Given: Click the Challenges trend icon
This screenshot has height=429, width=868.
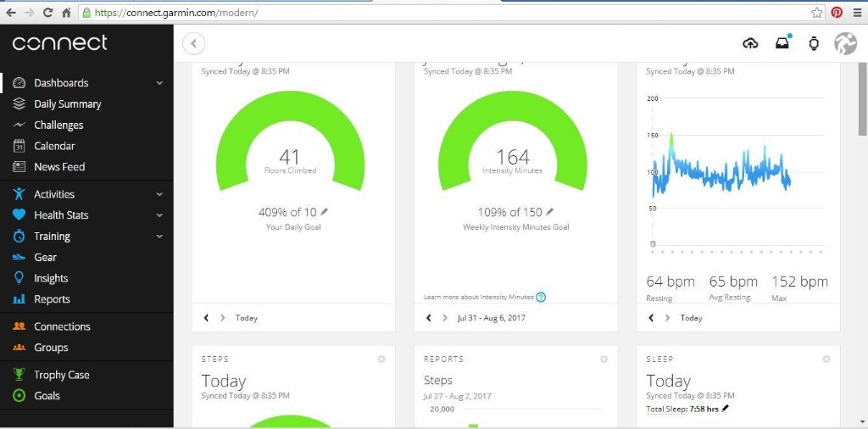Looking at the screenshot, I should (19, 125).
